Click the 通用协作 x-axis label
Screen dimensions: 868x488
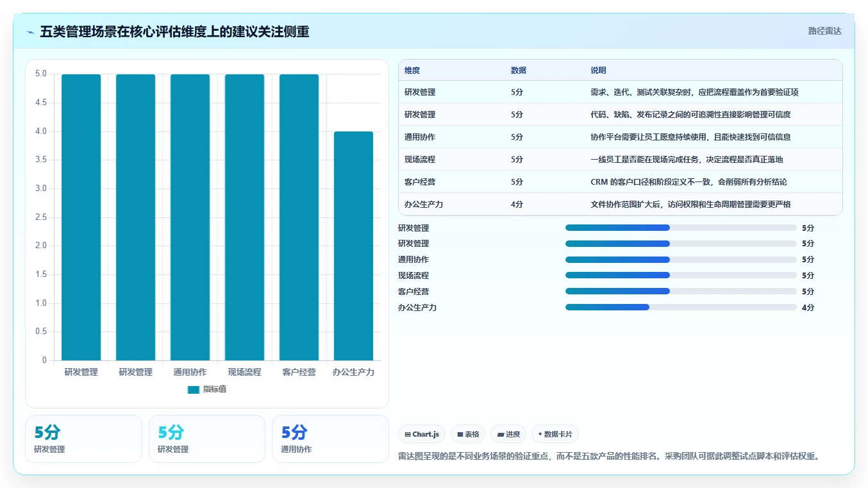[x=190, y=372]
